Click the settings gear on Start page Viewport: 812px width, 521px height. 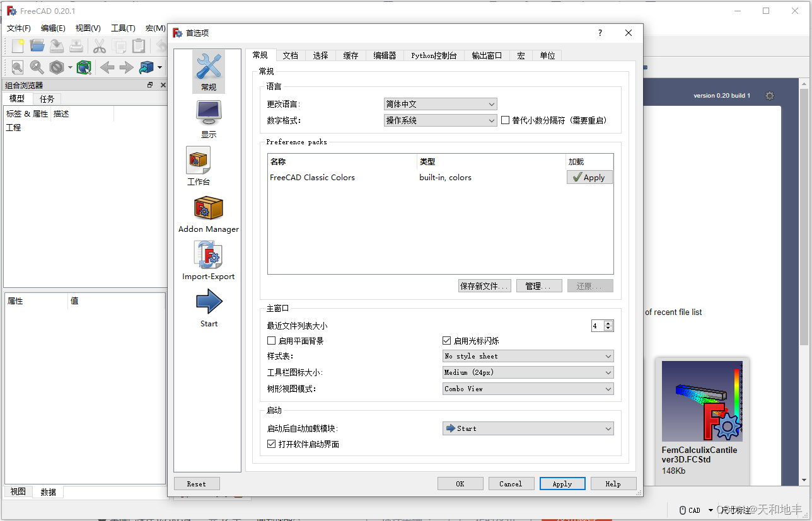click(770, 96)
